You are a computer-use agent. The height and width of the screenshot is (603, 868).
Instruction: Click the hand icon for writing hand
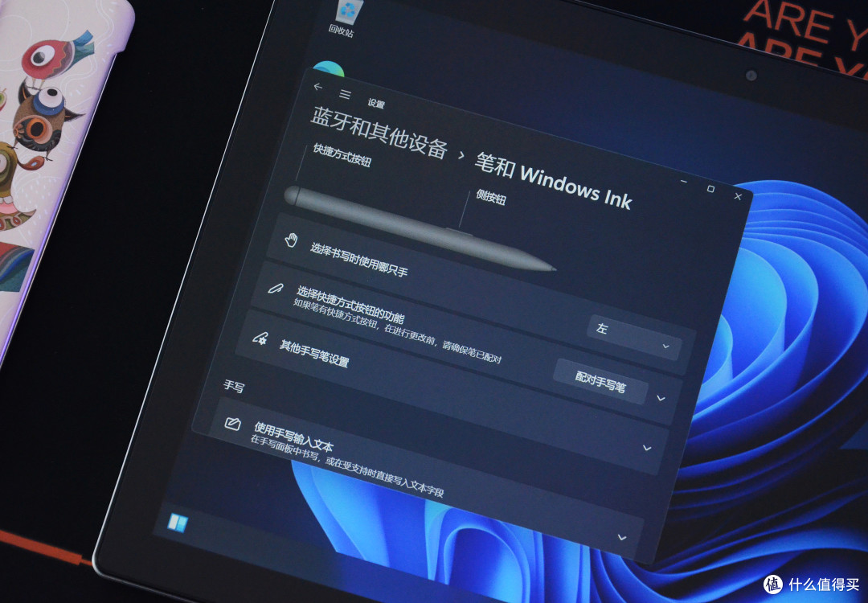pyautogui.click(x=291, y=240)
